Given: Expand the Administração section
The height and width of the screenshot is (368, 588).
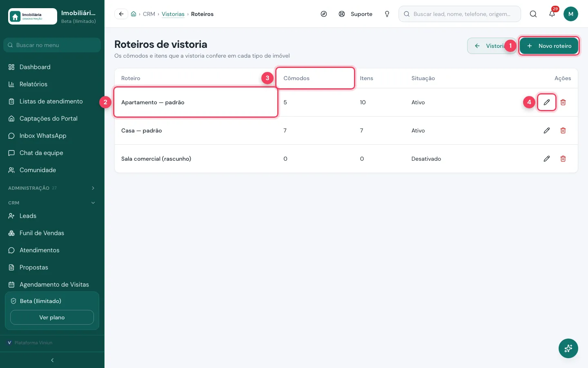Looking at the screenshot, I should tap(52, 188).
